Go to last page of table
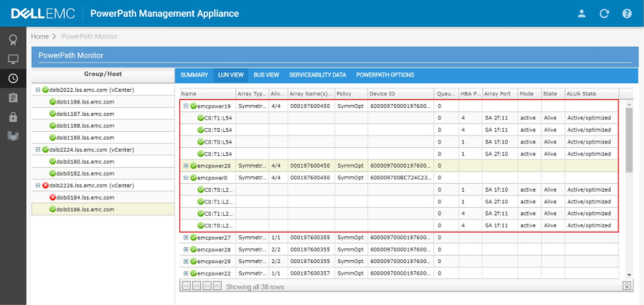 point(217,286)
